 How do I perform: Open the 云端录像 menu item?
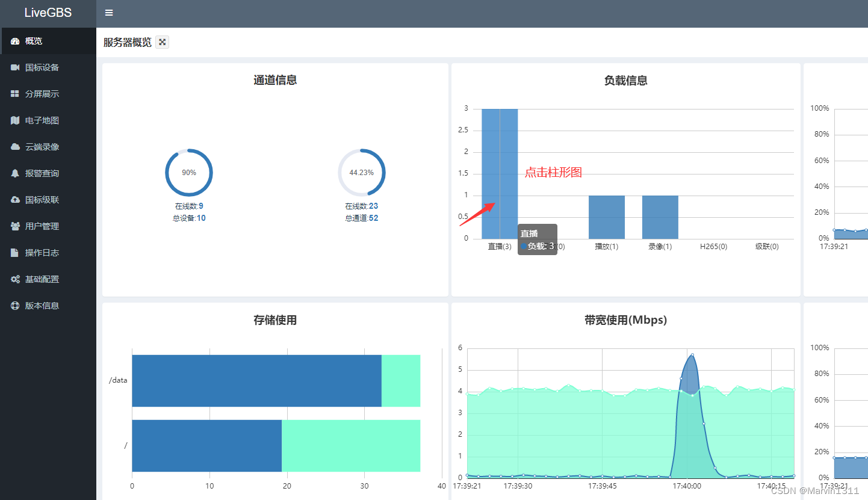pos(48,147)
